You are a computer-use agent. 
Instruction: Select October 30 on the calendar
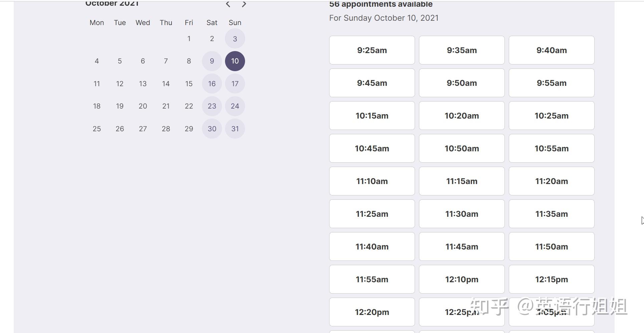pyautogui.click(x=212, y=129)
